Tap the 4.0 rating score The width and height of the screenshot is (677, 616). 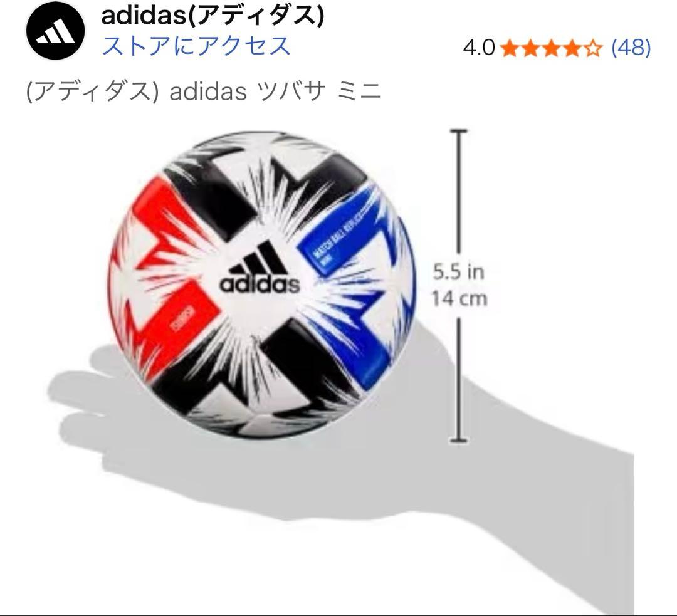click(479, 48)
